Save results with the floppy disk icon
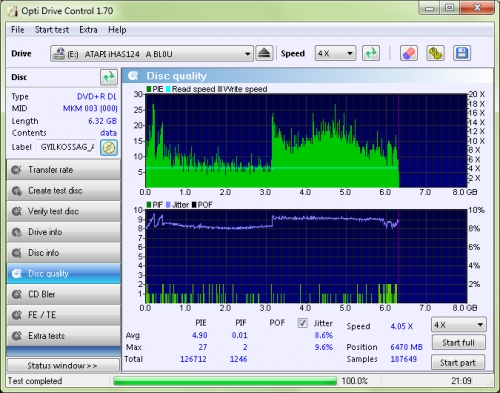This screenshot has height=393, width=500. [462, 53]
